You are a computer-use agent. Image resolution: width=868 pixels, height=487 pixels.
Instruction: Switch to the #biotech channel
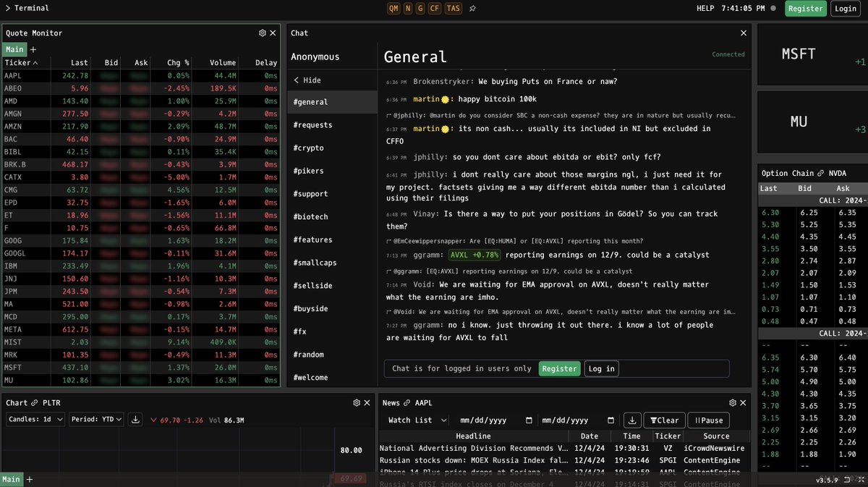point(332,216)
